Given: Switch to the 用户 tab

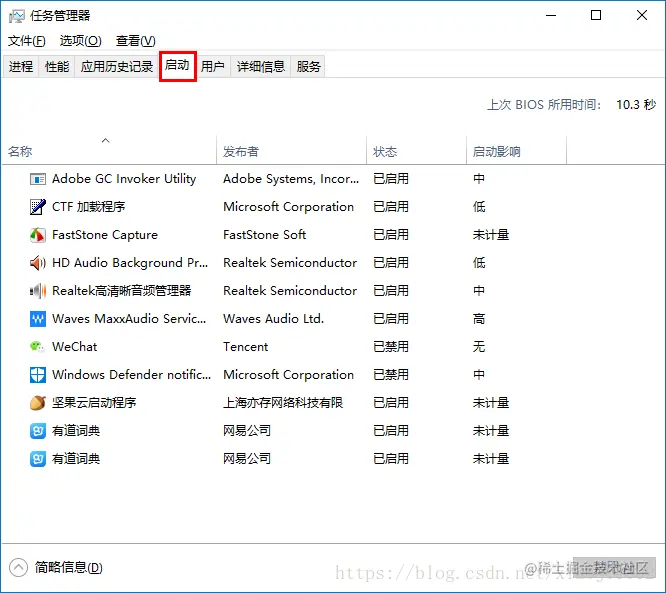Looking at the screenshot, I should click(x=213, y=66).
